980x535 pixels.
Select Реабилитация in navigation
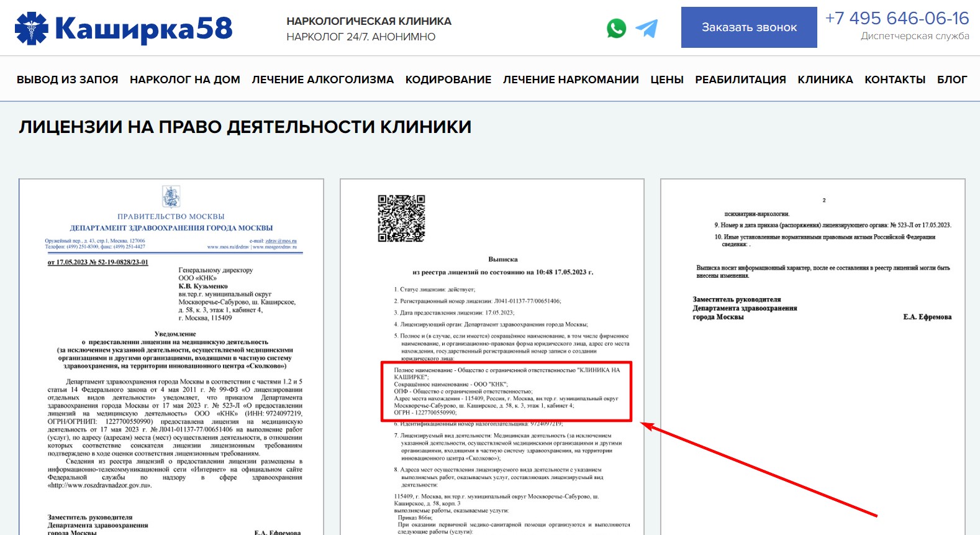pos(740,80)
